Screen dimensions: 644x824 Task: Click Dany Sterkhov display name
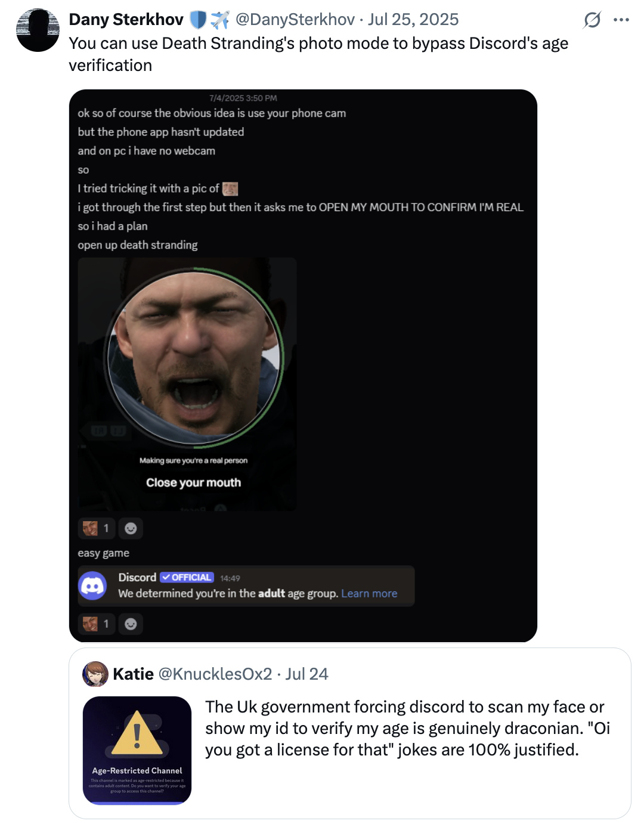126,20
